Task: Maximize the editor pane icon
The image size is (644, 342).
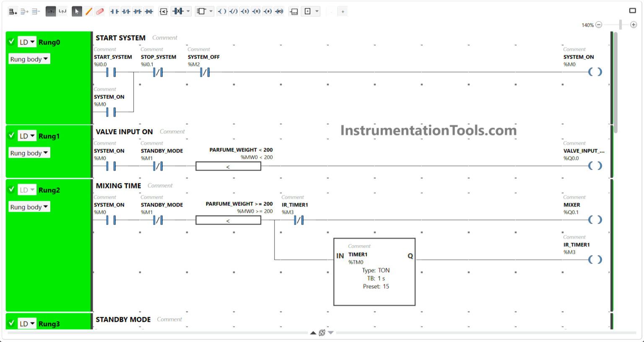Action: 633,10
